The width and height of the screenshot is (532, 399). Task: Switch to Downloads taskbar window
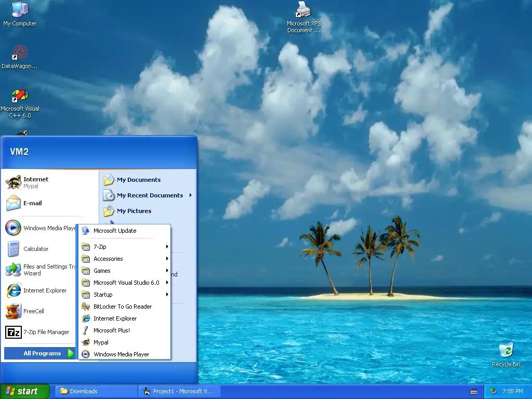[96, 392]
